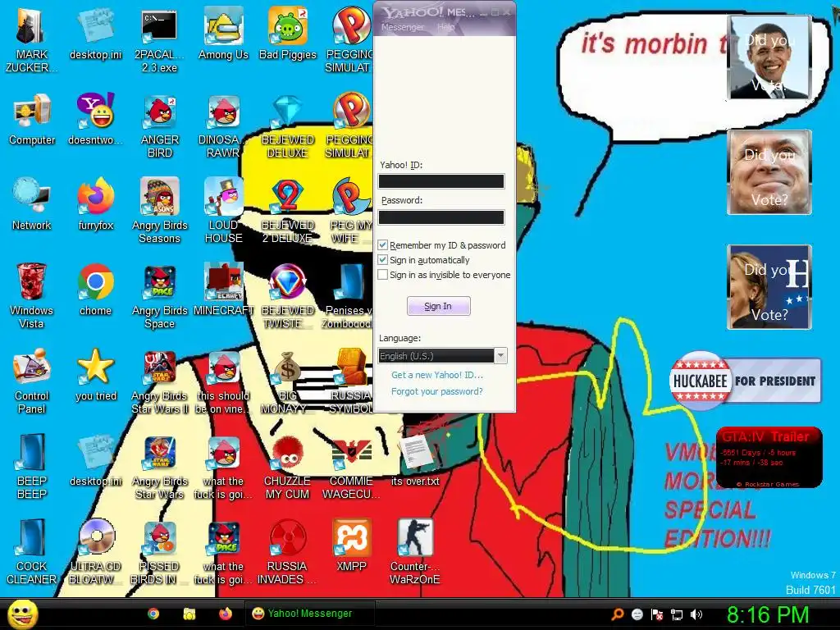
Task: Select the COMMIE WAGECU icon
Action: (351, 466)
